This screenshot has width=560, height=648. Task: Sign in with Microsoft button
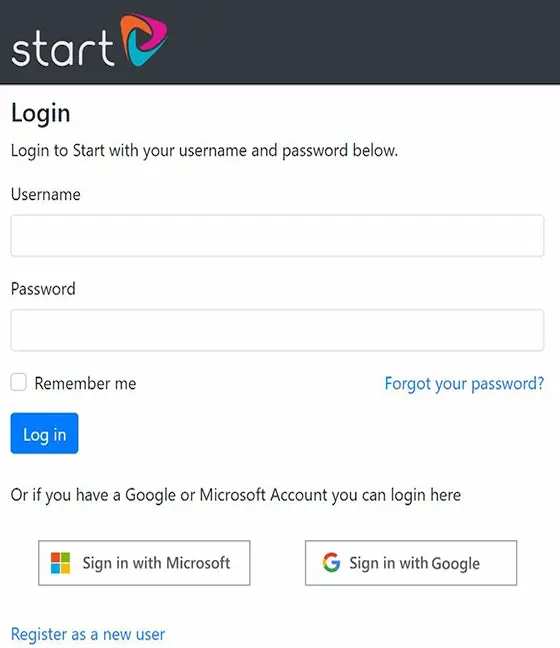[x=144, y=563]
